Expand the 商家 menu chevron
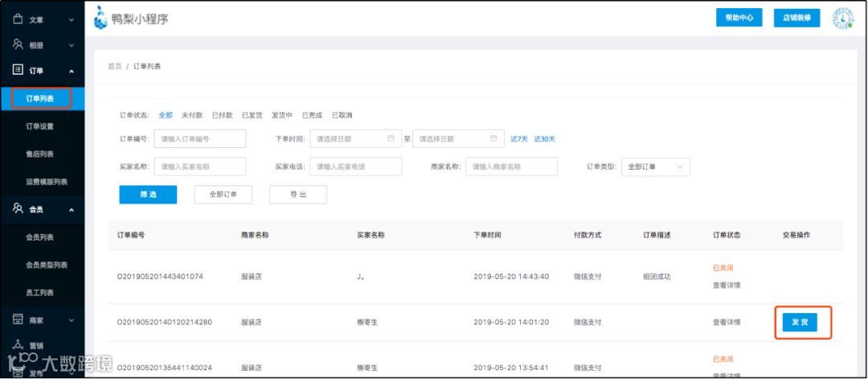 click(72, 320)
